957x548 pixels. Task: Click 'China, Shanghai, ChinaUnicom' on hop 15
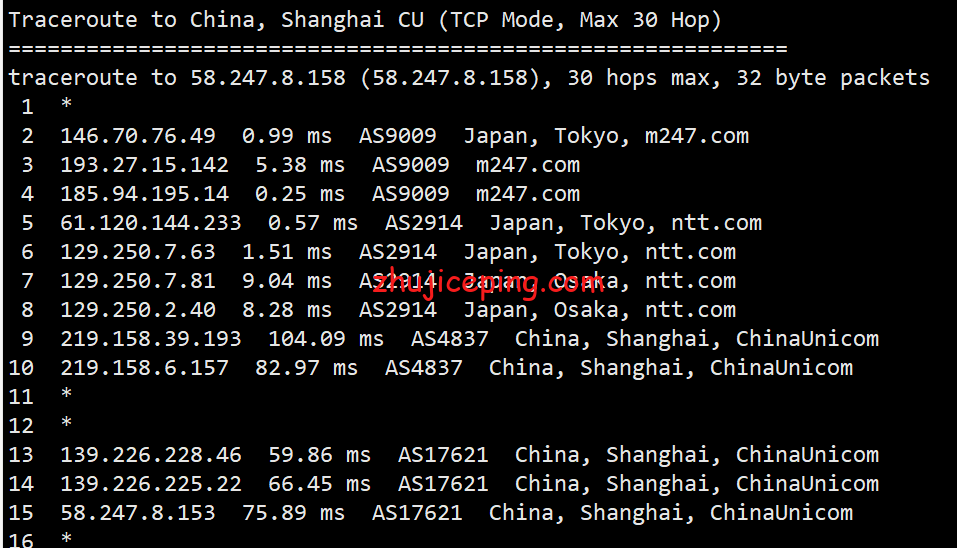tap(671, 513)
